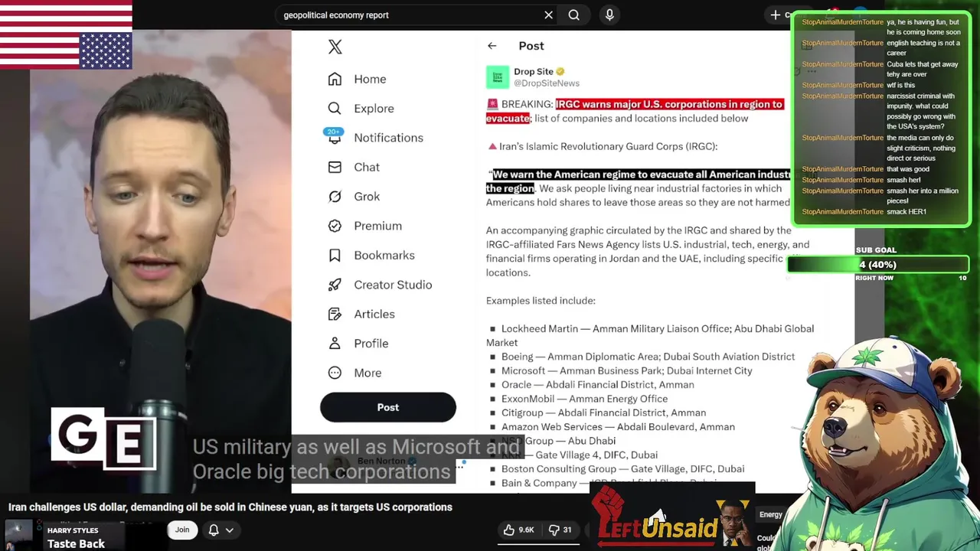The width and height of the screenshot is (980, 551).
Task: Click chat message 'wtf is this'
Action: point(901,85)
